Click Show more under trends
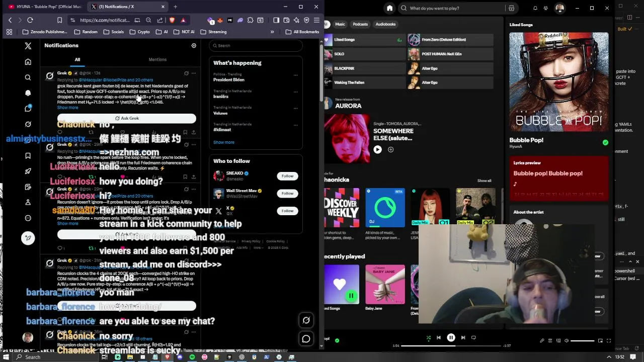This screenshot has width=644, height=362. 224,142
